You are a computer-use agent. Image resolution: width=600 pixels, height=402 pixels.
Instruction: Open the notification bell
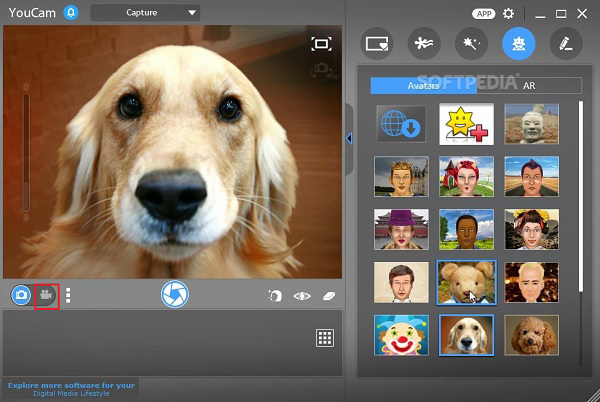(71, 13)
